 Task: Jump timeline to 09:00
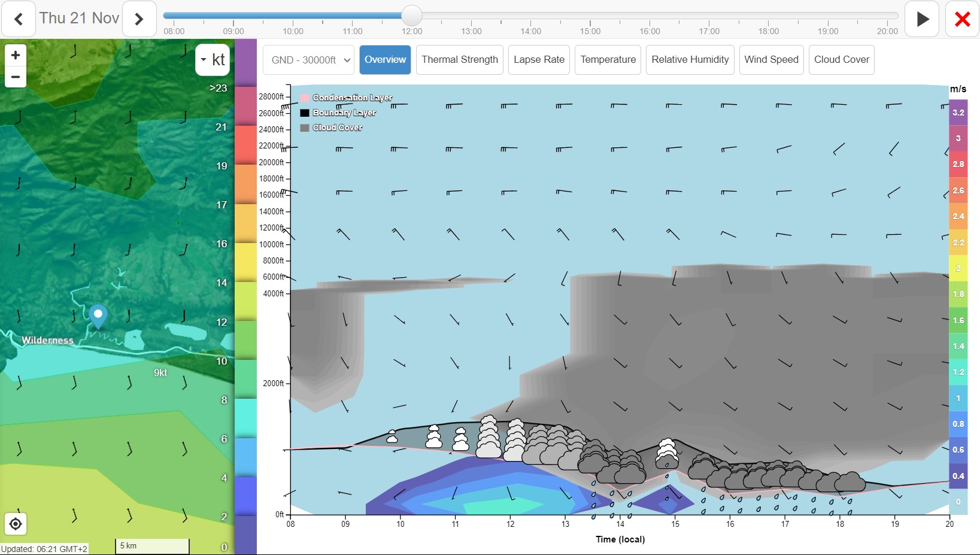click(x=233, y=31)
